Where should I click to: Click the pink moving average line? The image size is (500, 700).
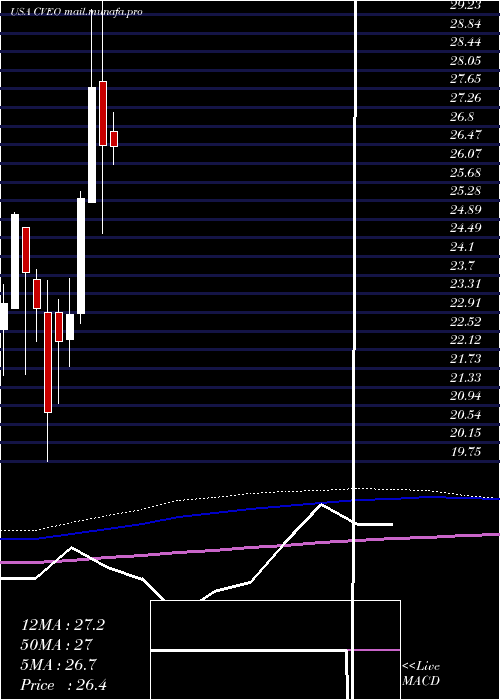coord(250,548)
